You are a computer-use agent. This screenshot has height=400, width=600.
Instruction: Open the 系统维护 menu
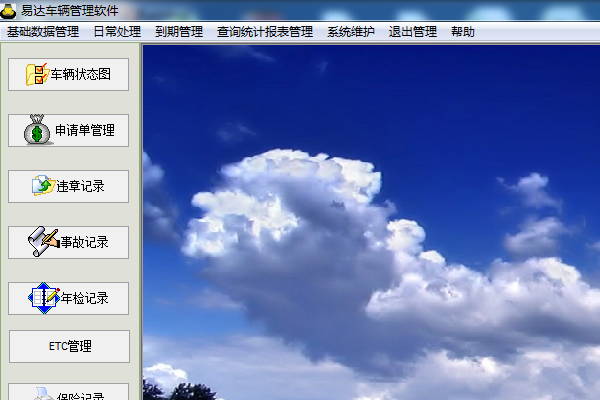[351, 32]
